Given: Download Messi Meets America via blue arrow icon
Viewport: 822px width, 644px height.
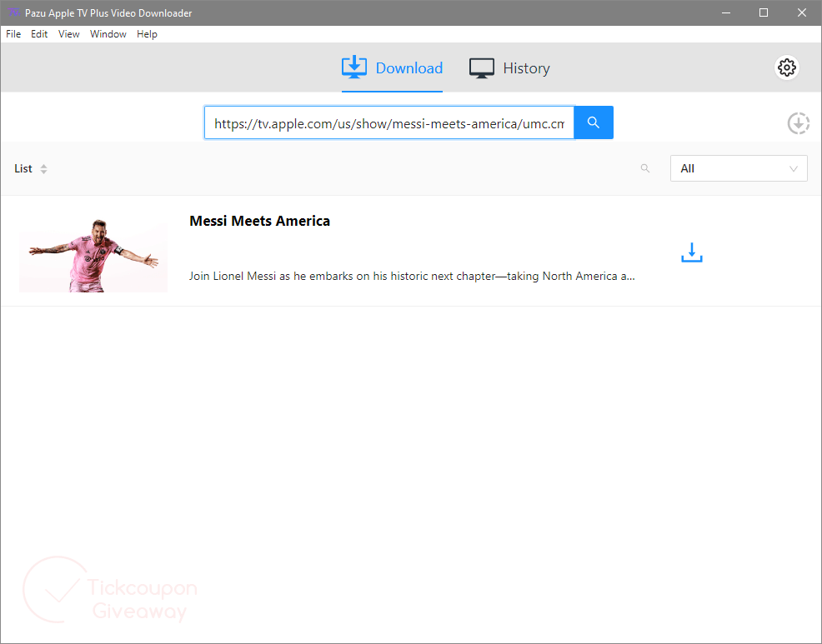Looking at the screenshot, I should click(691, 252).
